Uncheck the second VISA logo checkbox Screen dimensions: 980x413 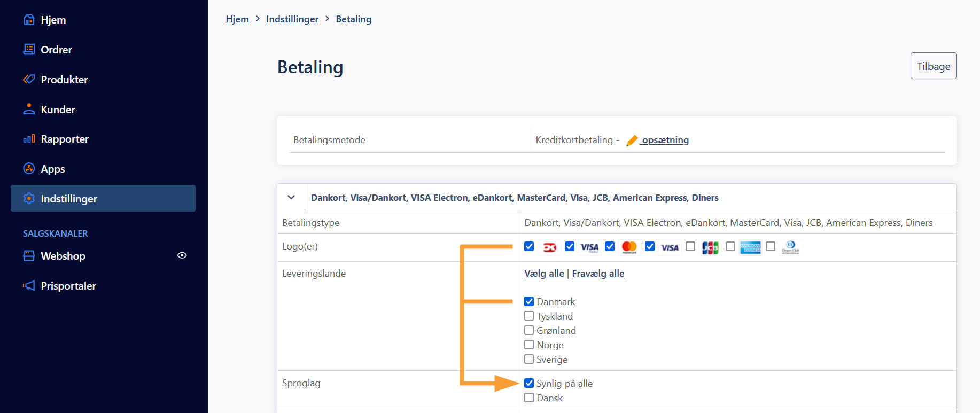pos(650,246)
